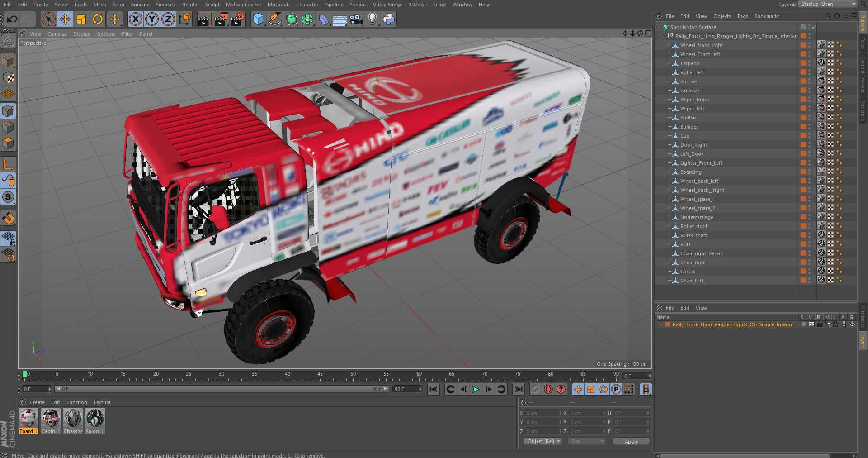The width and height of the screenshot is (868, 458).
Task: Open the Object (Rel) dropdown
Action: tap(543, 441)
